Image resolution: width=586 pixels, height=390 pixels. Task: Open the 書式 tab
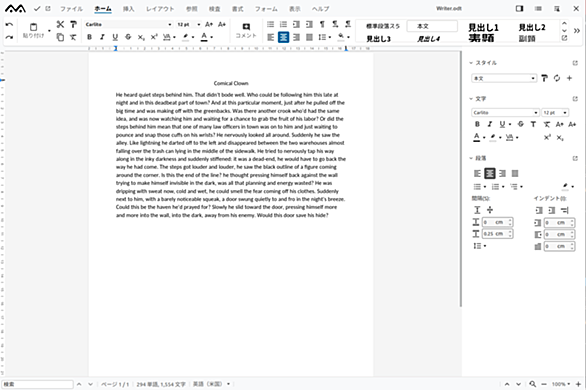237,9
